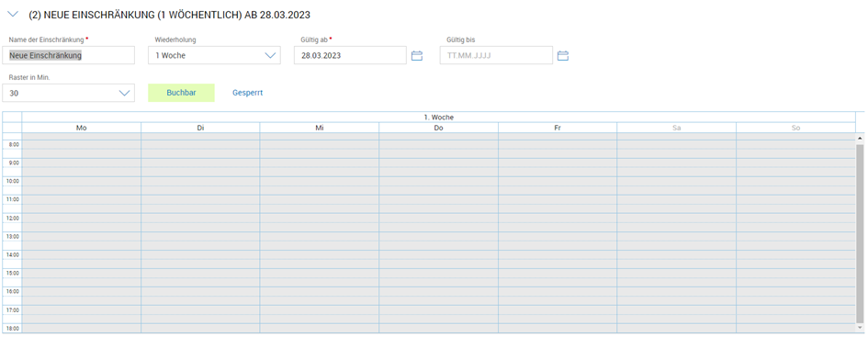Select the Buchbar mode button
This screenshot has width=868, height=337.
pyautogui.click(x=181, y=93)
